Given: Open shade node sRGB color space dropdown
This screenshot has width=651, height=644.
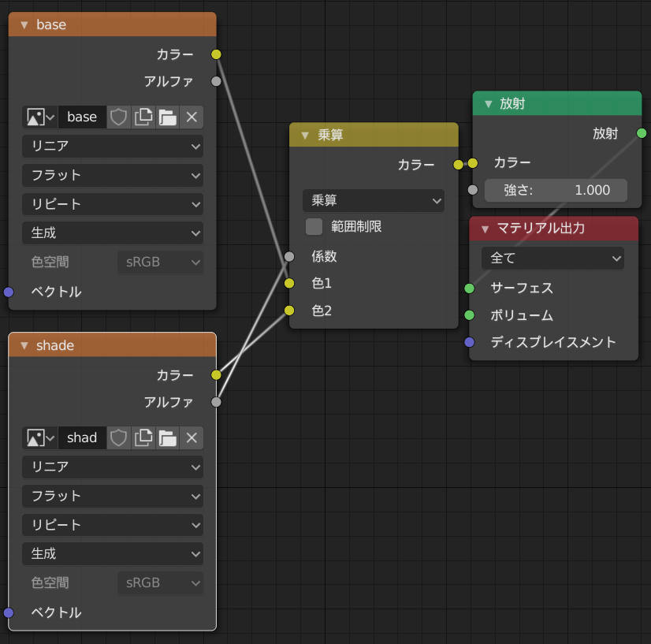Looking at the screenshot, I should point(160,583).
